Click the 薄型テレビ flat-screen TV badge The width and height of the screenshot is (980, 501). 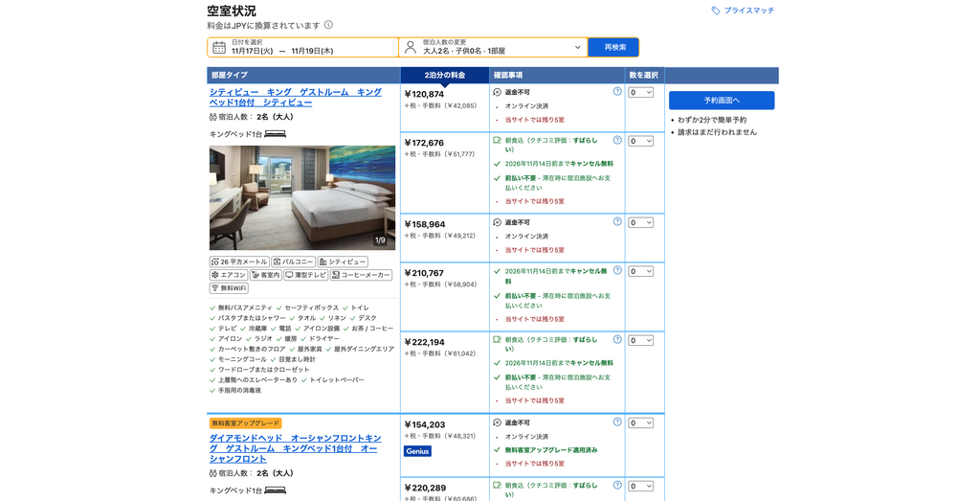point(305,275)
